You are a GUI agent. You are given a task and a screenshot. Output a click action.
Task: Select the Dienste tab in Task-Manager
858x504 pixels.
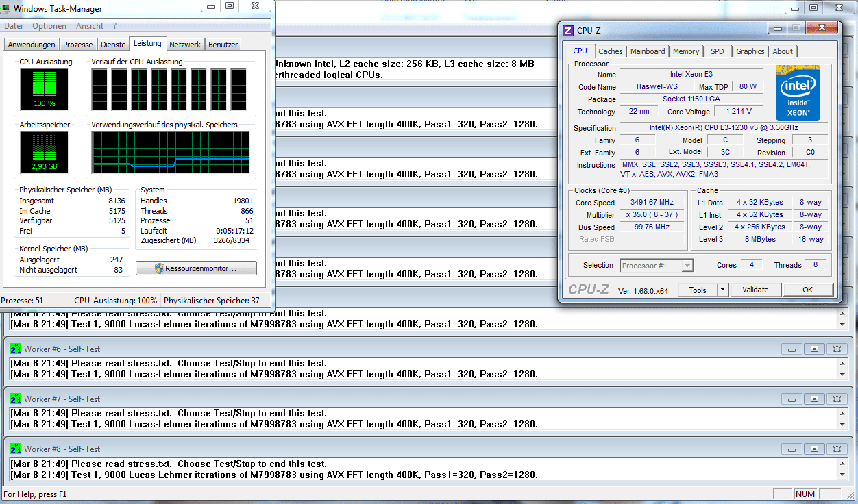[x=113, y=45]
